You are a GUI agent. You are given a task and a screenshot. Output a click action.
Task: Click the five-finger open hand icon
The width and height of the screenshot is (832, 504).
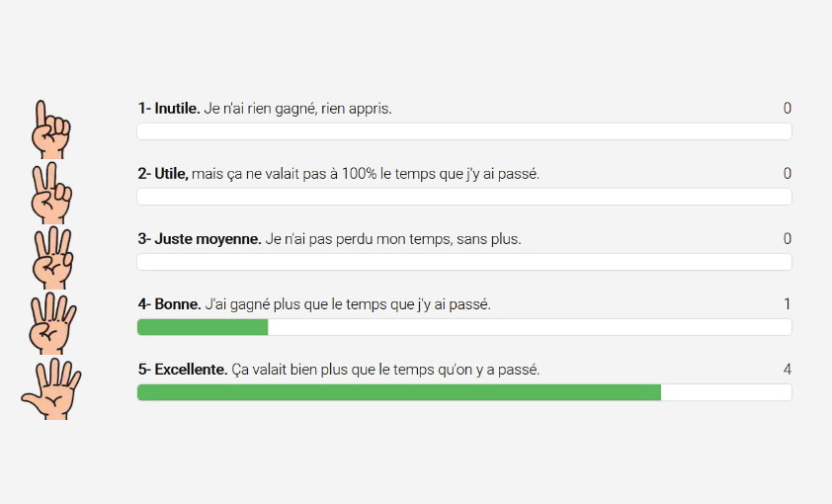51,388
